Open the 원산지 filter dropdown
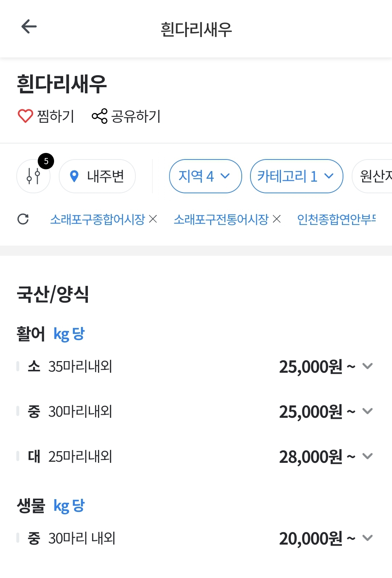Viewport: 392px width, 578px height. [x=372, y=176]
